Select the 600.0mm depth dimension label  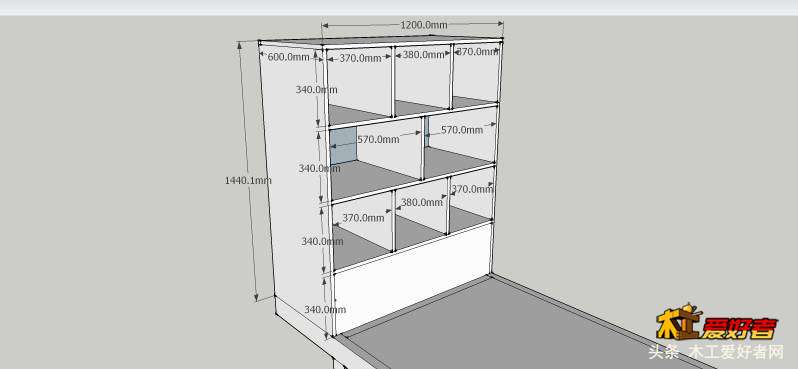[x=288, y=57]
